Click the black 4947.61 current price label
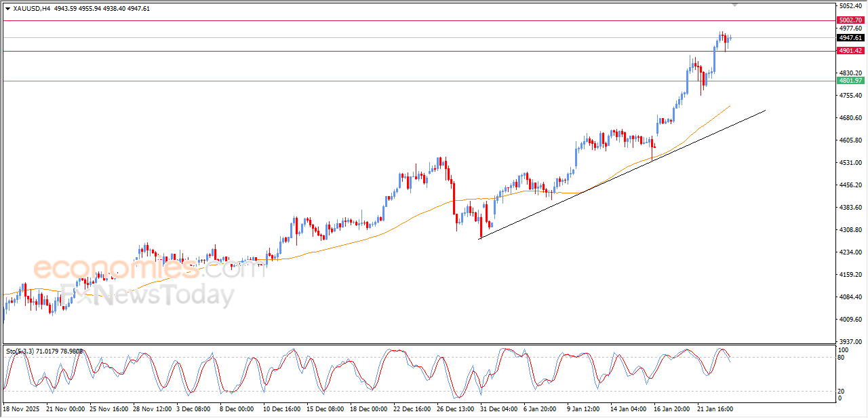Image resolution: width=868 pixels, height=418 pixels. tap(850, 38)
